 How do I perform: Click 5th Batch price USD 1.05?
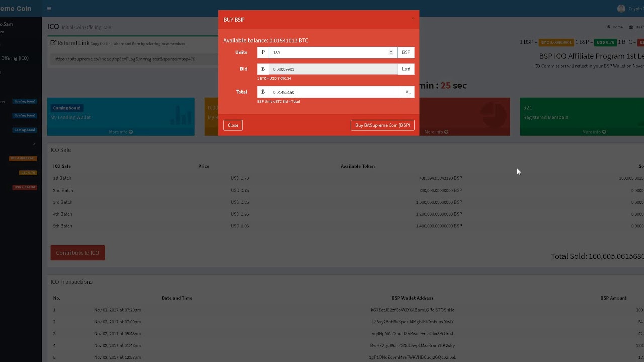(x=240, y=226)
